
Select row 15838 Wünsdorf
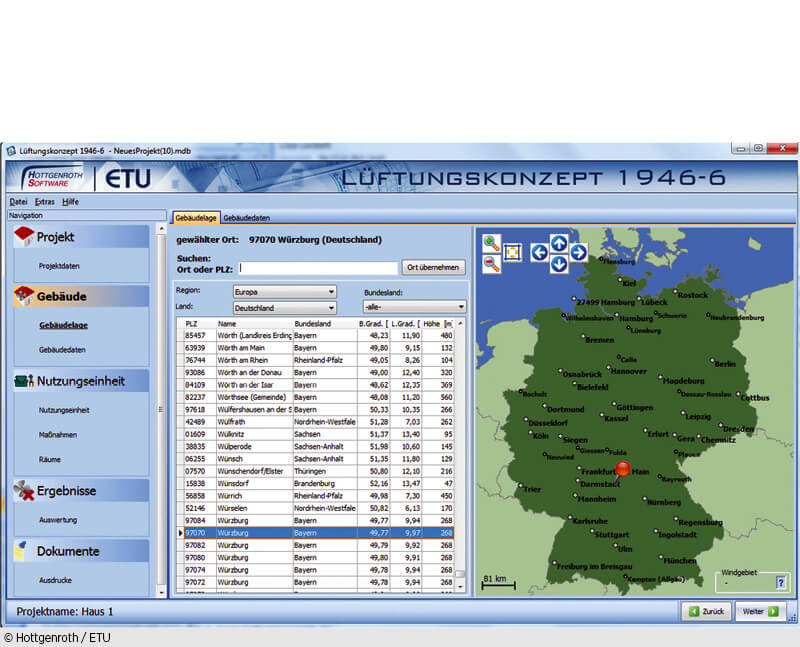315,483
